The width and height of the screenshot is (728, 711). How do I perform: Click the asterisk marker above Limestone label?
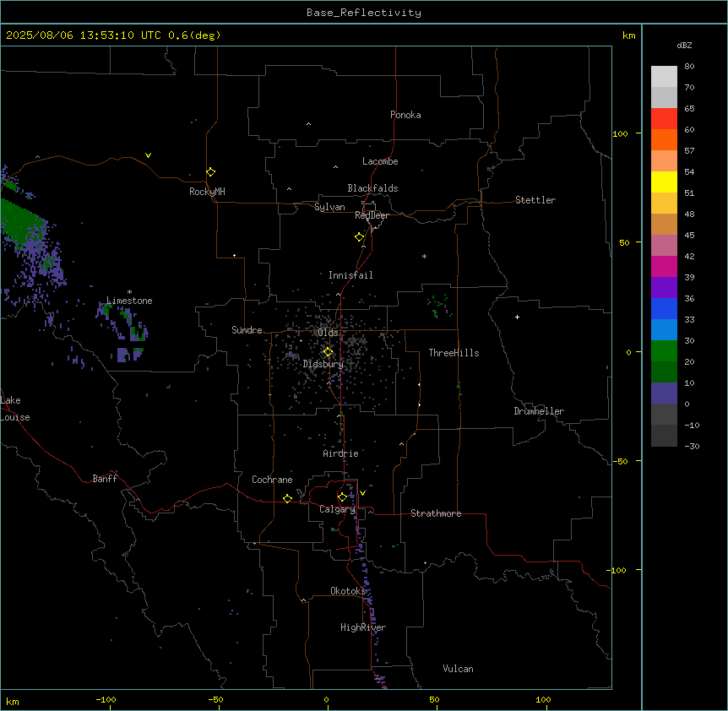(x=129, y=292)
